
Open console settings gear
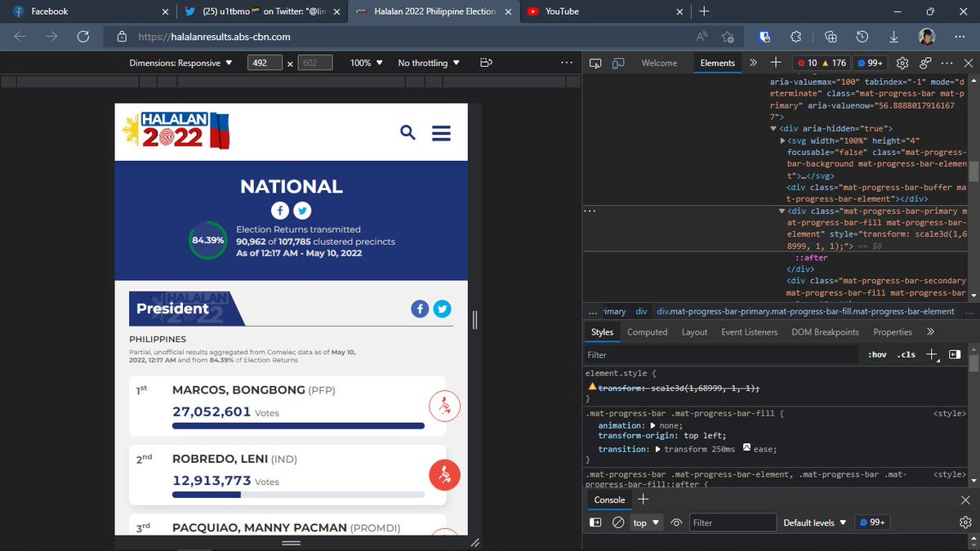(x=965, y=522)
